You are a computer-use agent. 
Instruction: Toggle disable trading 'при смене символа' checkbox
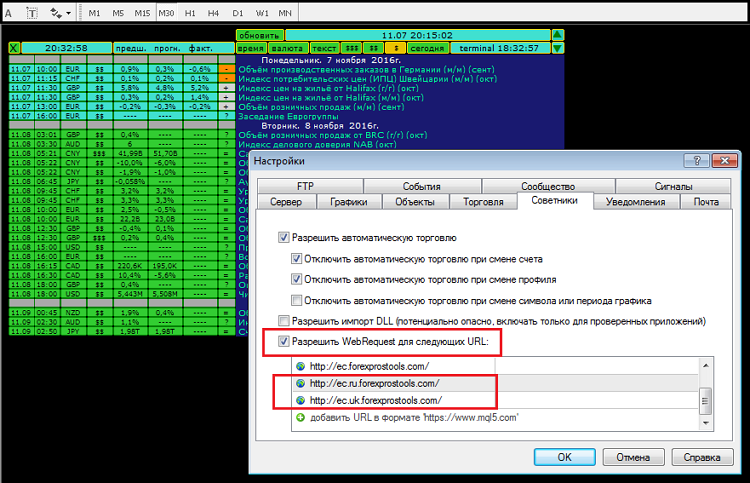click(x=297, y=300)
